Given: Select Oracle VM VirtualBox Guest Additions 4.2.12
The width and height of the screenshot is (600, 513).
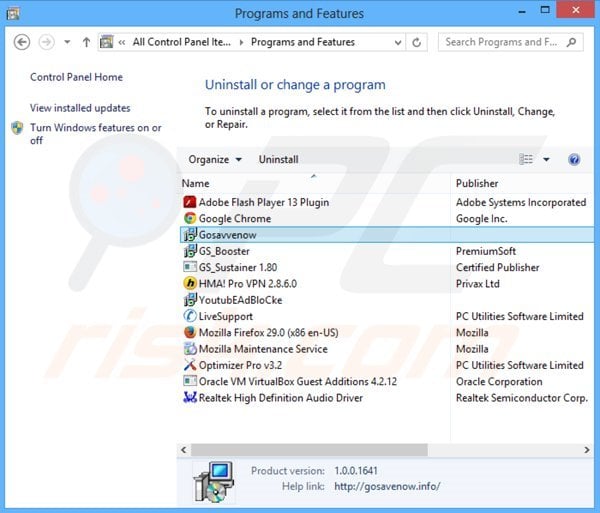Looking at the screenshot, I should click(298, 381).
